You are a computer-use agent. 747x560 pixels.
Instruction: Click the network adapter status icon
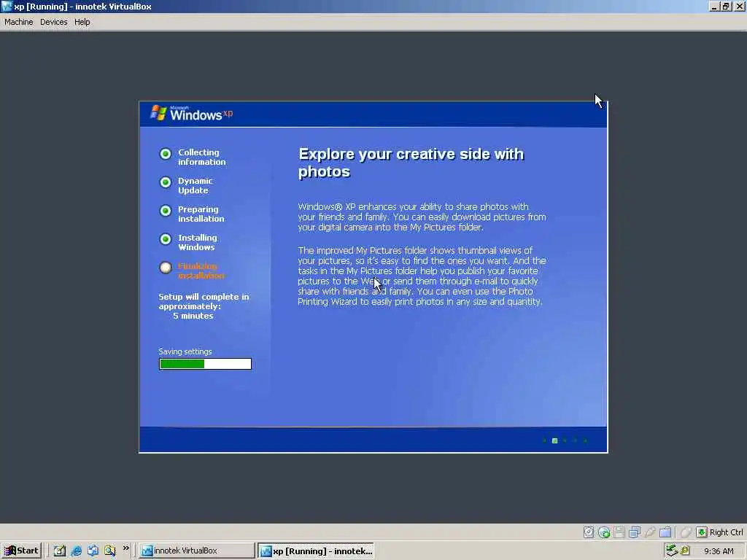[635, 532]
